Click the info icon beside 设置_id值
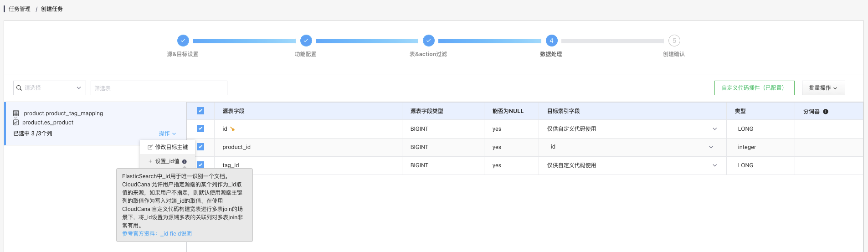 [x=184, y=161]
